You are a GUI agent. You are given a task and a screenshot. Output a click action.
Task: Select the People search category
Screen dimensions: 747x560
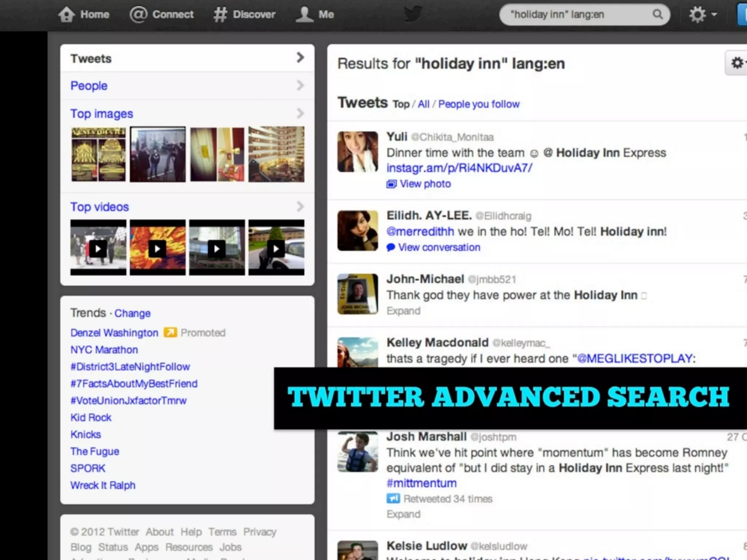click(89, 86)
